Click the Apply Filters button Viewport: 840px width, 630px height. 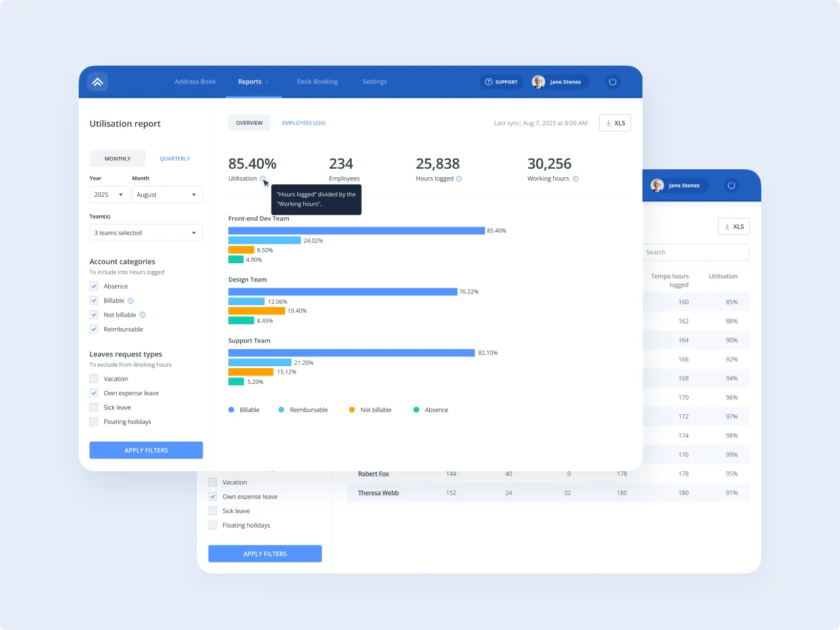[x=146, y=450]
